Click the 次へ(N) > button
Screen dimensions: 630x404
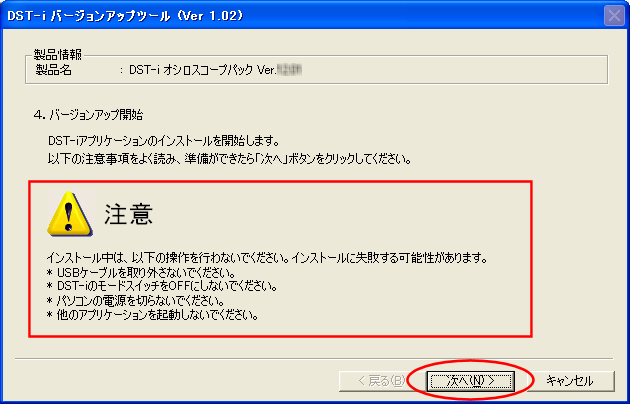pyautogui.click(x=470, y=380)
